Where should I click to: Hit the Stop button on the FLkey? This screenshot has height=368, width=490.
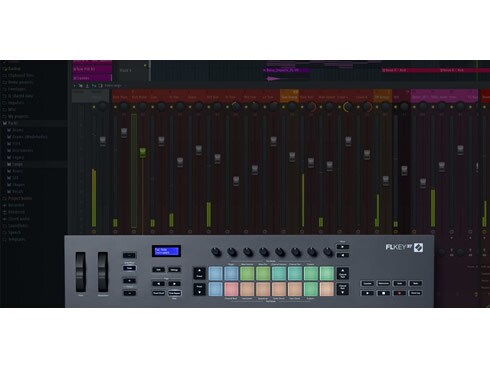(x=383, y=293)
